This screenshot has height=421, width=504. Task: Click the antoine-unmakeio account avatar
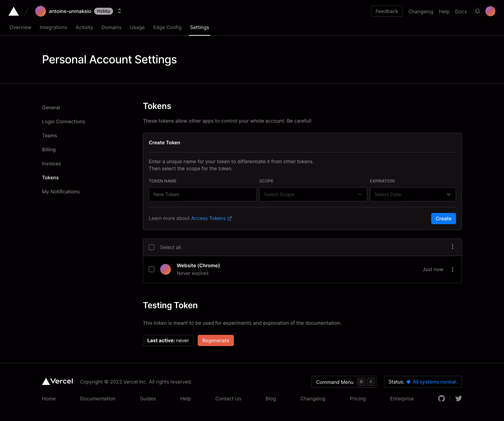click(41, 11)
